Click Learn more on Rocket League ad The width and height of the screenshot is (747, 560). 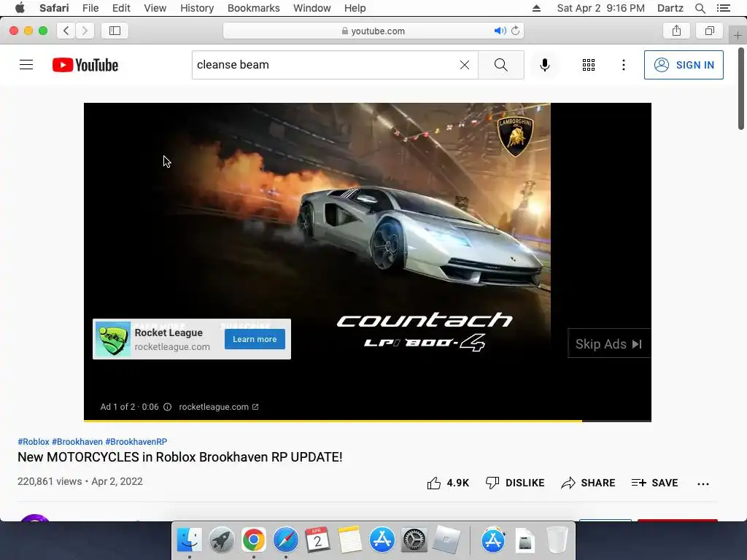(255, 339)
